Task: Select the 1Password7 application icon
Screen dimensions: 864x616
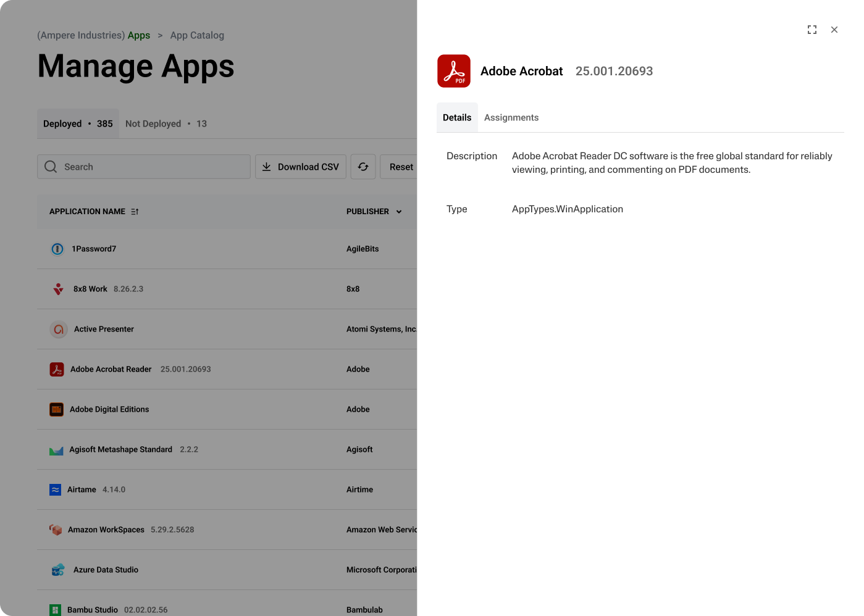Action: pyautogui.click(x=57, y=249)
